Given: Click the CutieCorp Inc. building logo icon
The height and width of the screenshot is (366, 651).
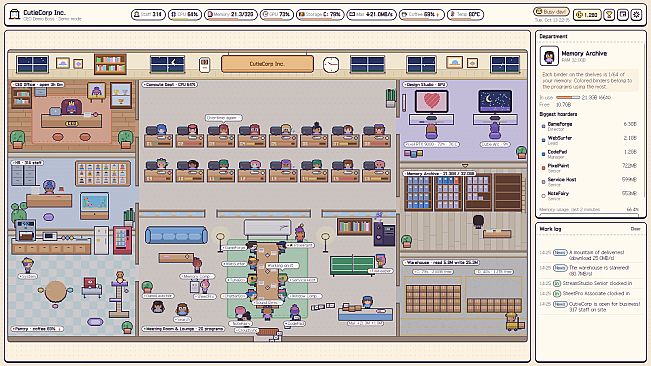Looking at the screenshot, I should pos(15,15).
